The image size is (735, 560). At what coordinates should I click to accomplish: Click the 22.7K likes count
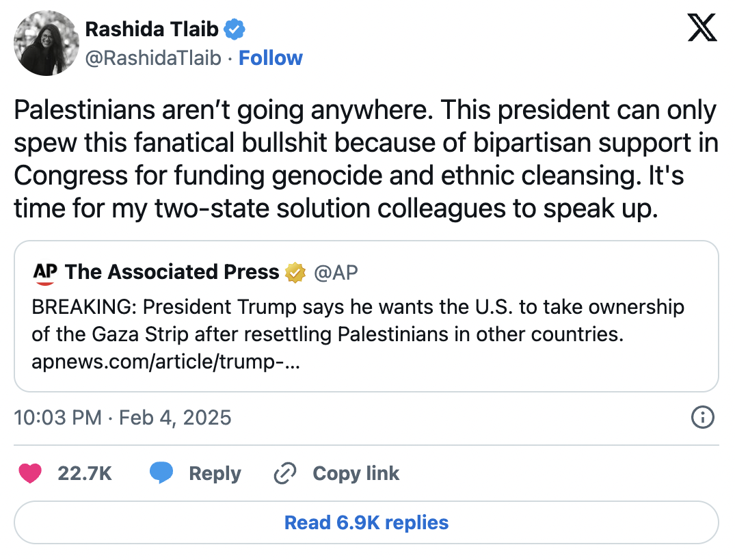[x=85, y=473]
